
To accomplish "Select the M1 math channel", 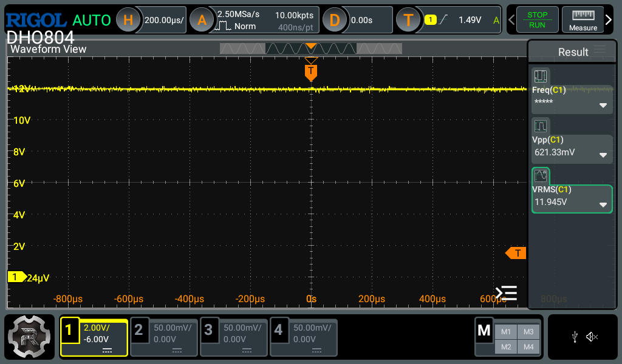I will pyautogui.click(x=506, y=332).
